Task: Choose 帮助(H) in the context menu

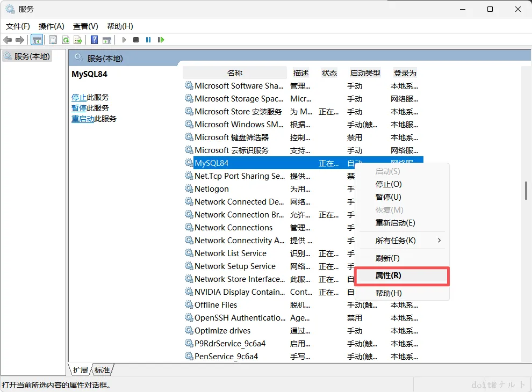Action: [x=402, y=293]
